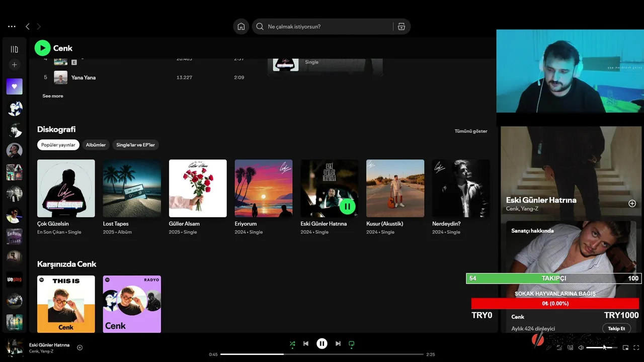Open the Home page icon
The width and height of the screenshot is (644, 362).
pos(241,27)
